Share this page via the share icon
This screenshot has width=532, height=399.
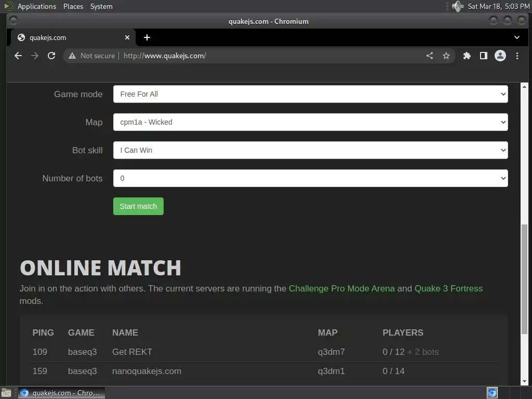click(x=430, y=56)
